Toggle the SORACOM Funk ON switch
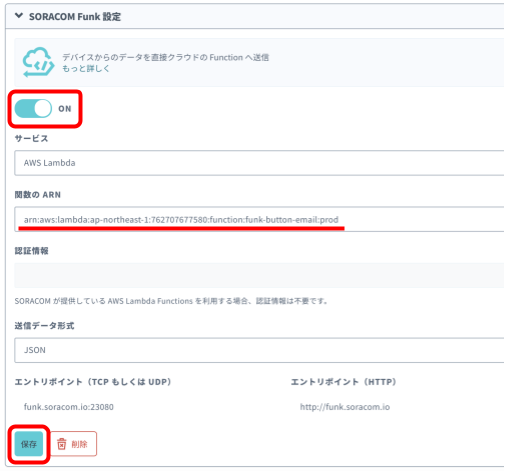The height and width of the screenshot is (471, 505). pyautogui.click(x=33, y=108)
